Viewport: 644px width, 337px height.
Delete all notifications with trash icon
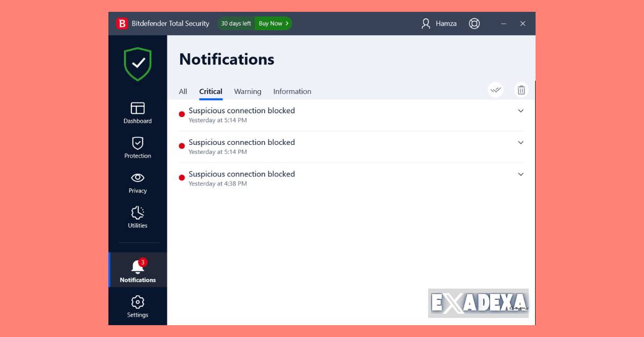click(x=521, y=90)
